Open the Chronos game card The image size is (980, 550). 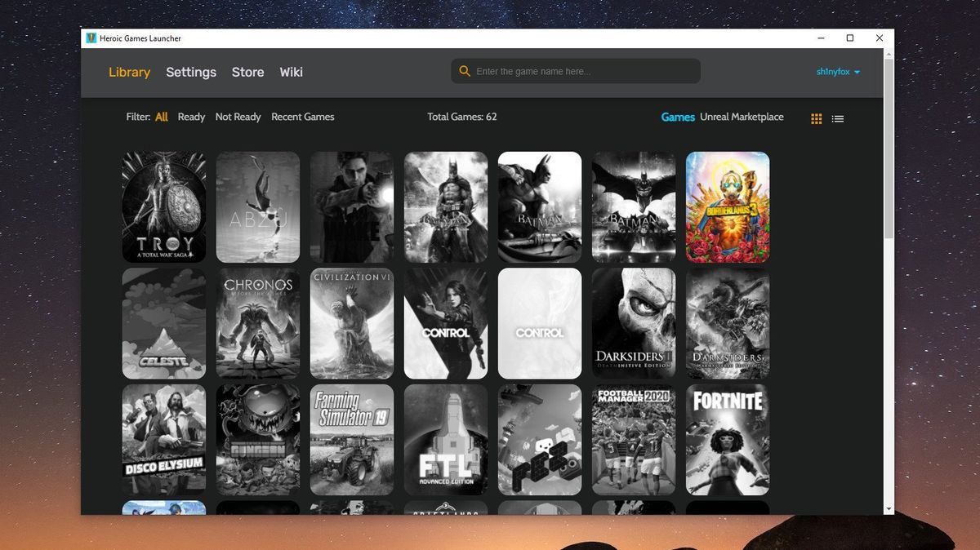pyautogui.click(x=258, y=324)
